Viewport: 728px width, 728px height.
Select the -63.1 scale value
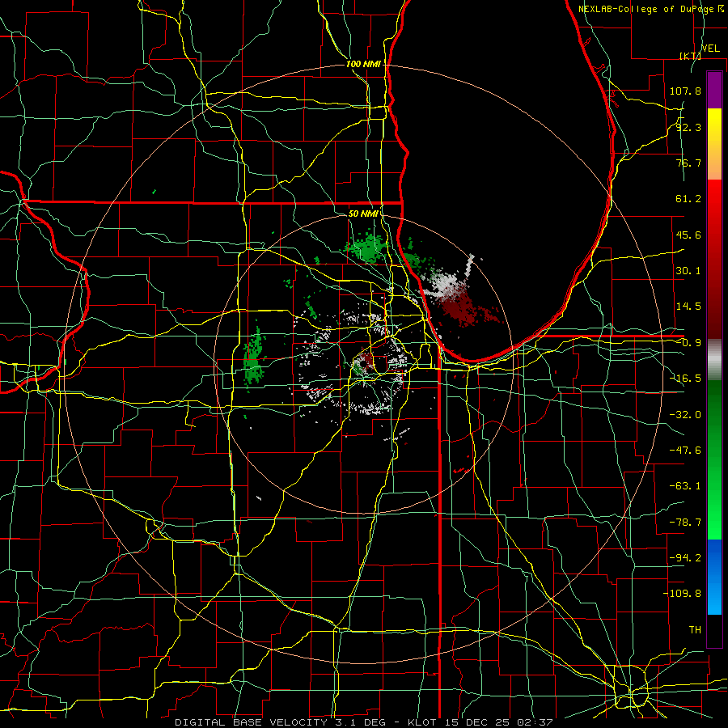[x=685, y=485]
